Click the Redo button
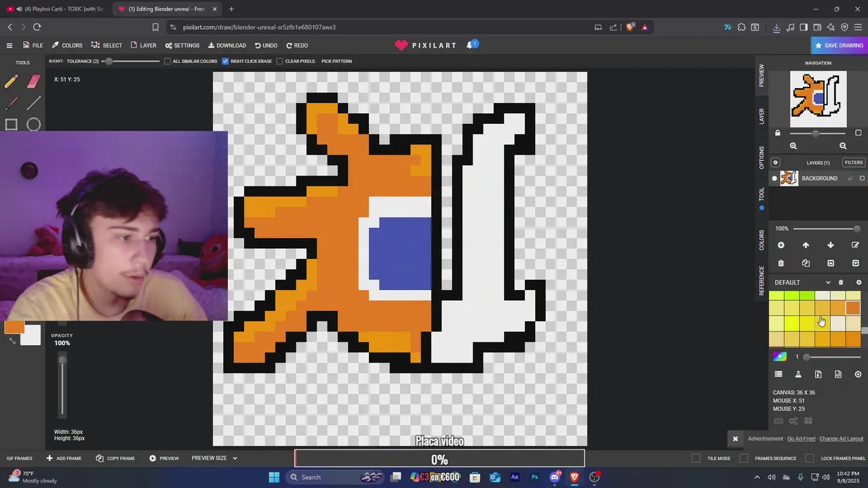 pyautogui.click(x=297, y=45)
